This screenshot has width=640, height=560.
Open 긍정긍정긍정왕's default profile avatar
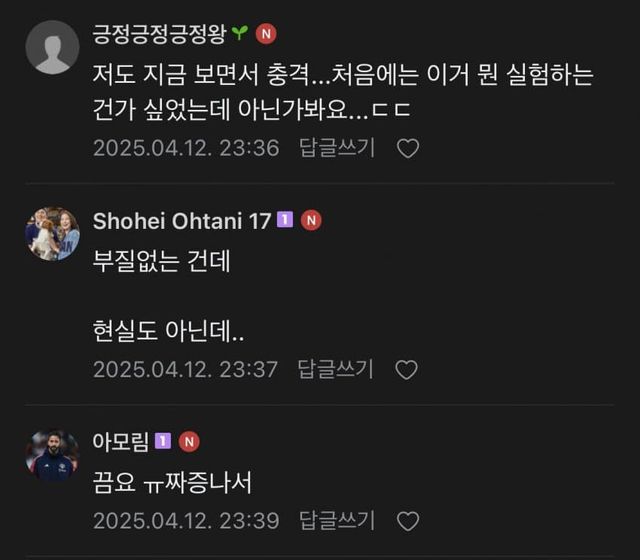(52, 47)
